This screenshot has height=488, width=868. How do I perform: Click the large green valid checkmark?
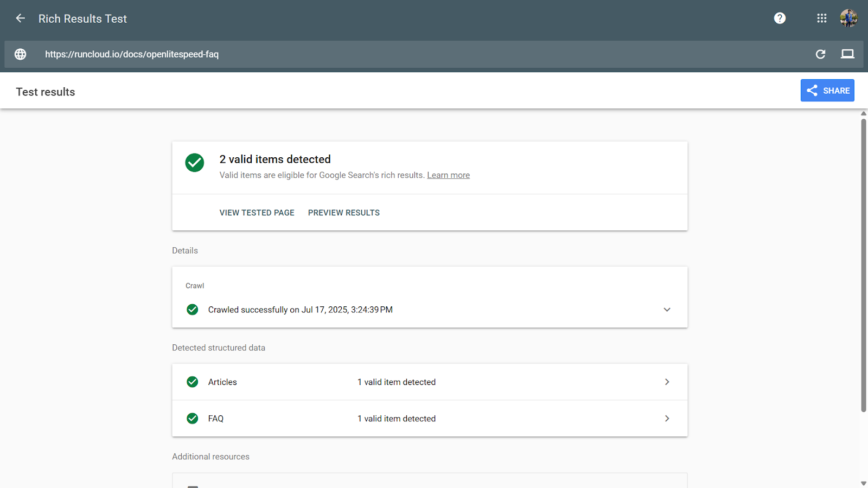click(x=195, y=163)
